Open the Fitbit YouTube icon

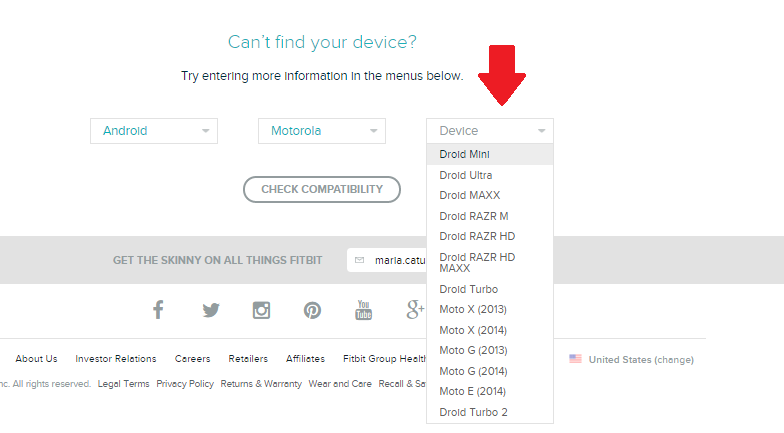(364, 310)
